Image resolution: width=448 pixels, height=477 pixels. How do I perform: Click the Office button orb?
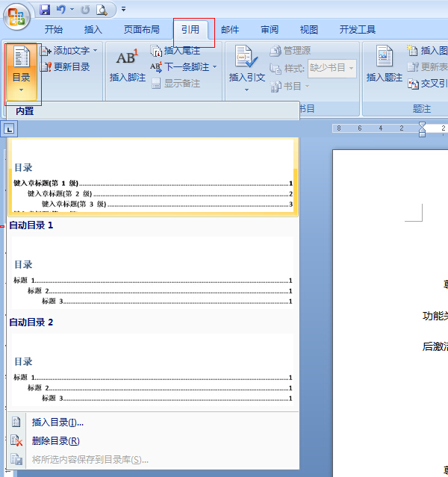pos(16,16)
